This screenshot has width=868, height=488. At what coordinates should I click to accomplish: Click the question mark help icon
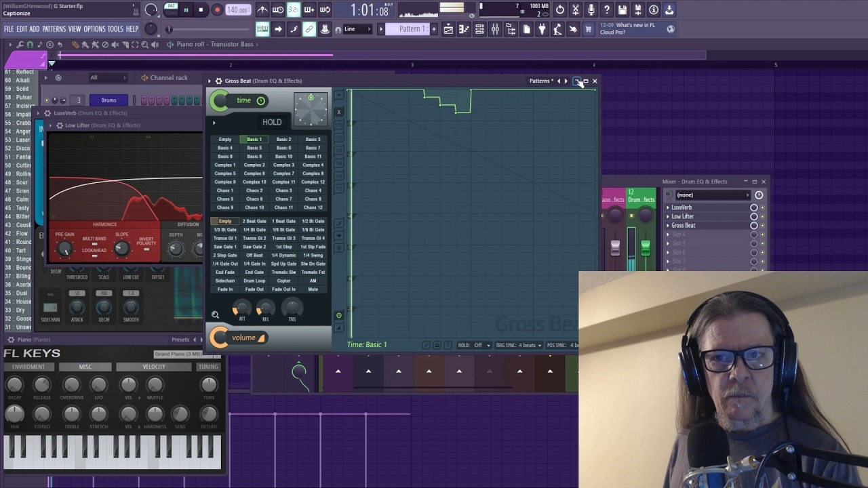(607, 9)
